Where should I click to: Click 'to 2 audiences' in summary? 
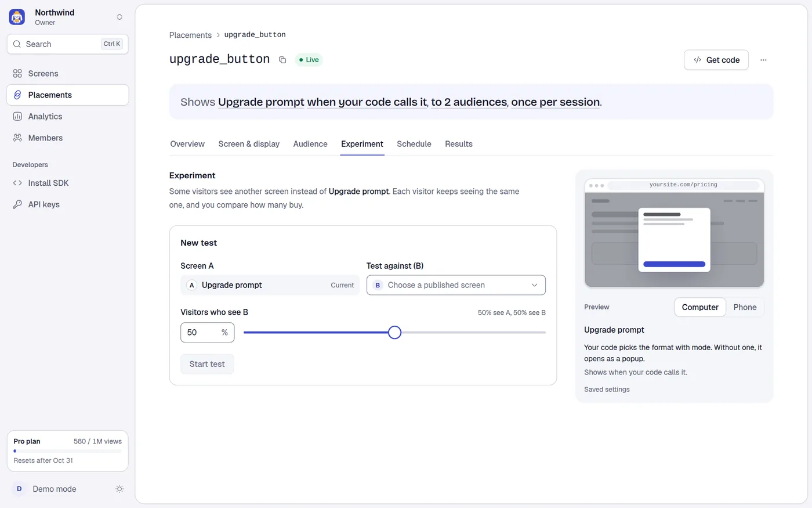pos(469,102)
